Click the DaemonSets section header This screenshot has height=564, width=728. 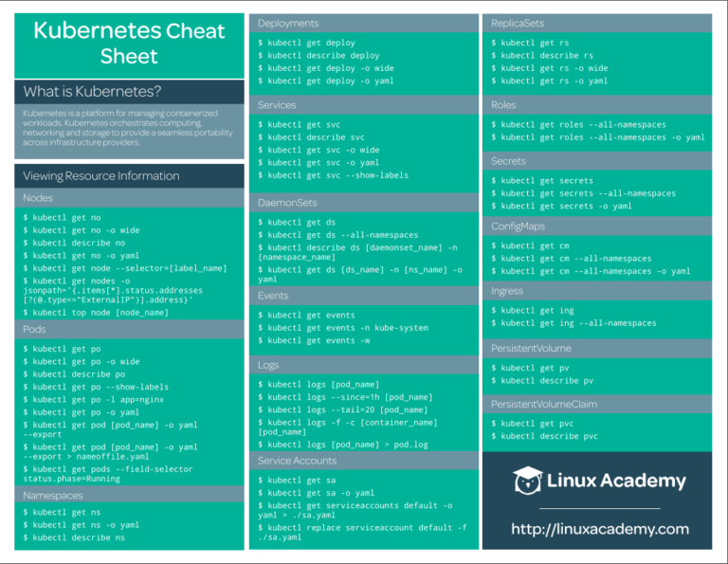(287, 203)
